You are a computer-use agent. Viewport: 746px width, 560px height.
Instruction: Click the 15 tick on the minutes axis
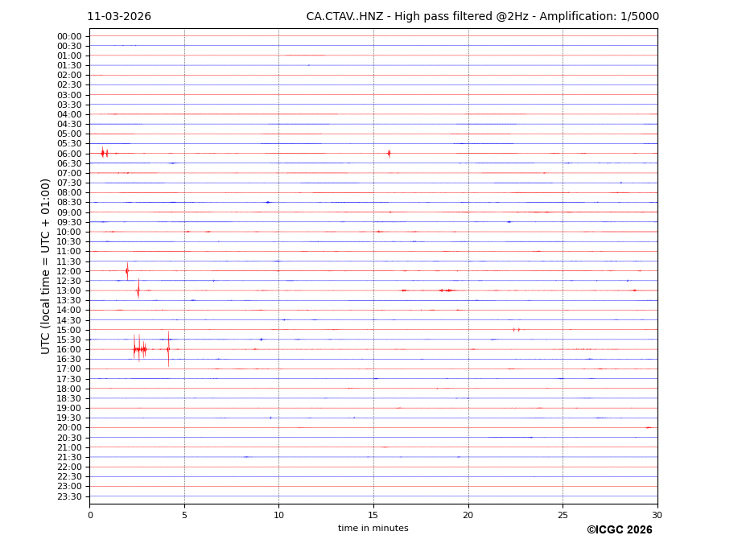(x=373, y=515)
